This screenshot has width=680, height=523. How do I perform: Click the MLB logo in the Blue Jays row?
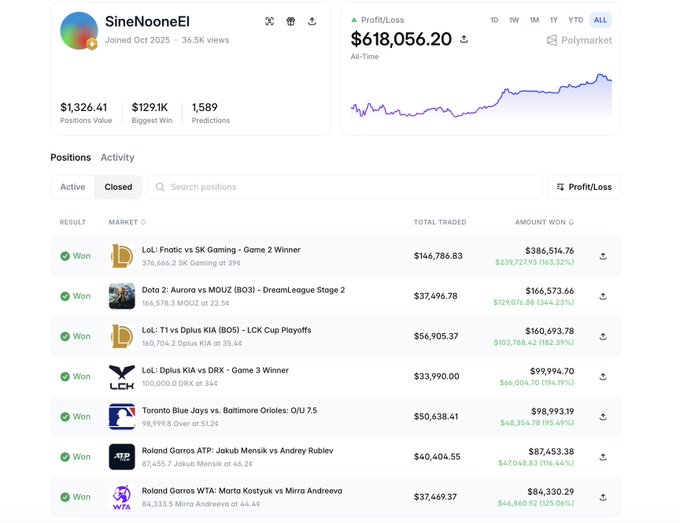(x=122, y=417)
